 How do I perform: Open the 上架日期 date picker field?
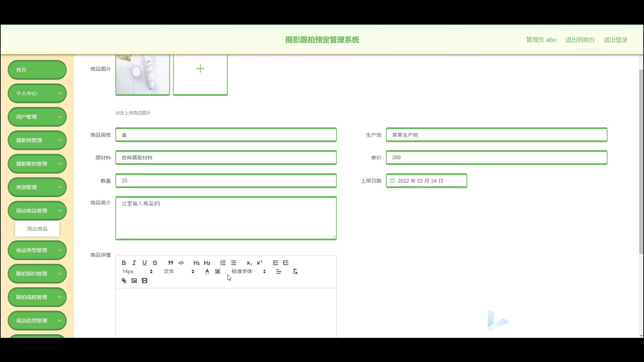point(426,181)
